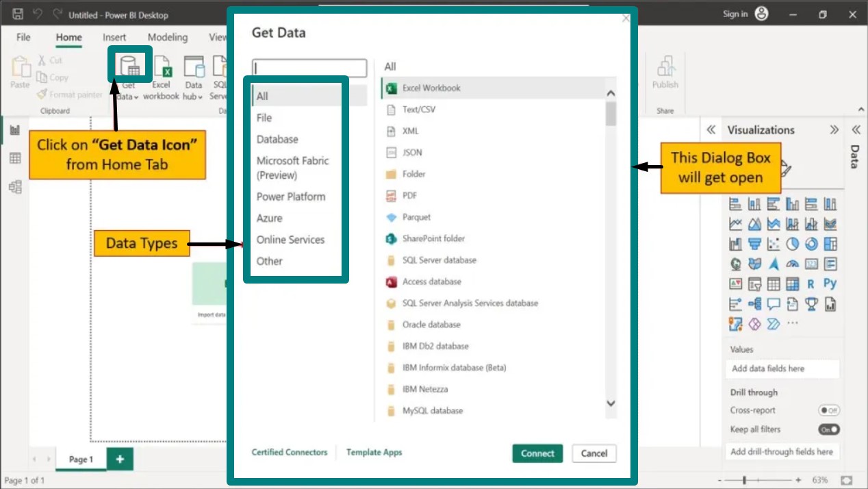This screenshot has height=489, width=868.
Task: Click the Add data fields here well
Action: [782, 368]
